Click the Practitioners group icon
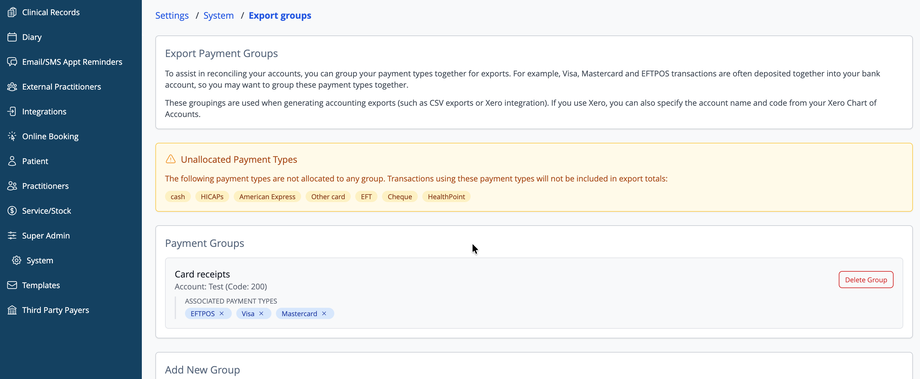 pyautogui.click(x=12, y=186)
